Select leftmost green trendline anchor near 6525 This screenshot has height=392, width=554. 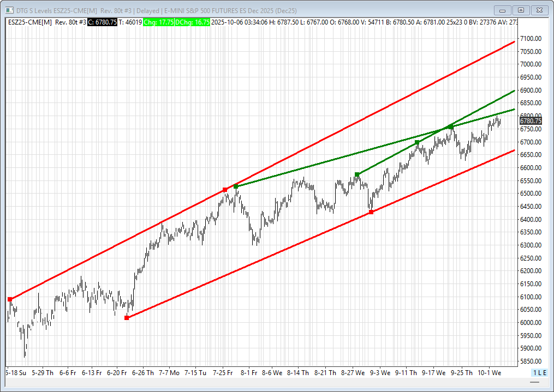(x=236, y=186)
